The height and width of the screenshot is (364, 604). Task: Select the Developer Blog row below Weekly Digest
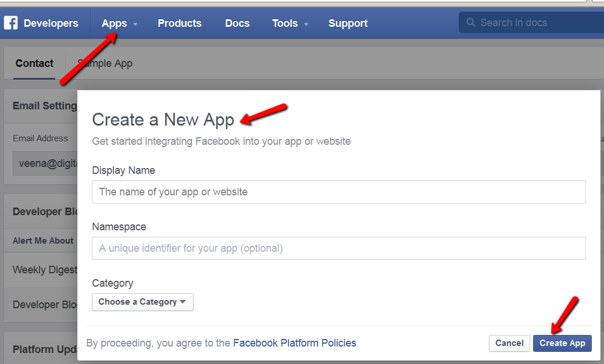pyautogui.click(x=44, y=305)
